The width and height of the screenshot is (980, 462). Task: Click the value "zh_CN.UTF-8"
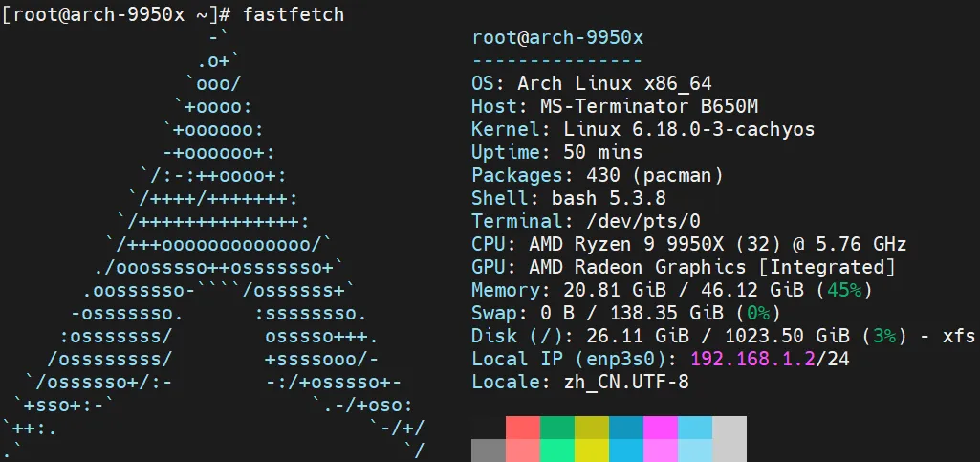pyautogui.click(x=626, y=382)
